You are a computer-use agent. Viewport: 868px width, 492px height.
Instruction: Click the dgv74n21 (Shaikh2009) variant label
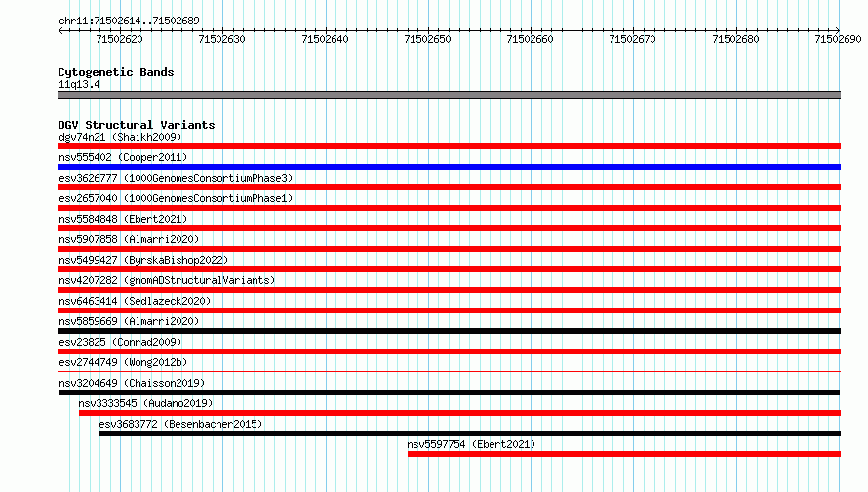120,137
